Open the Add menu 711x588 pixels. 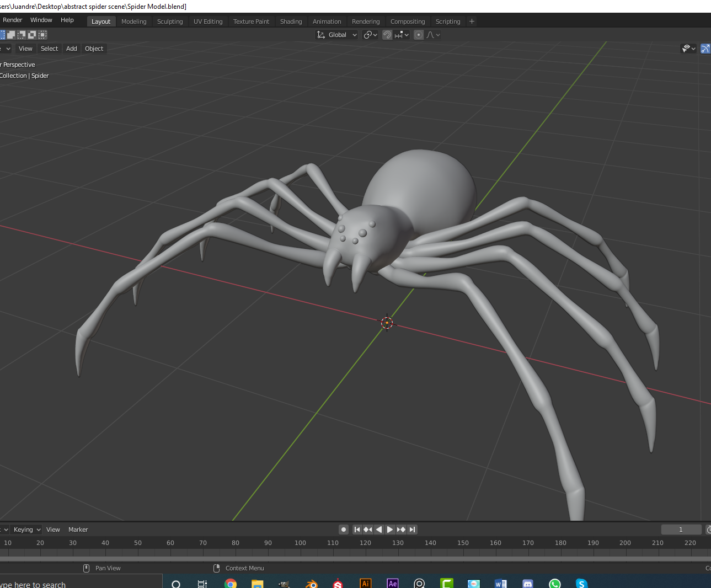click(71, 49)
